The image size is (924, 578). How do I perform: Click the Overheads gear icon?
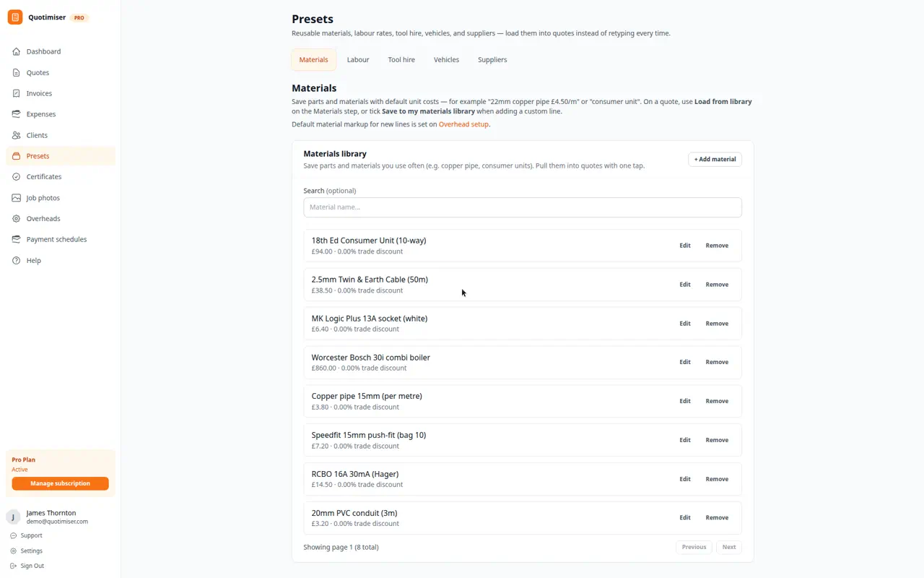(17, 218)
